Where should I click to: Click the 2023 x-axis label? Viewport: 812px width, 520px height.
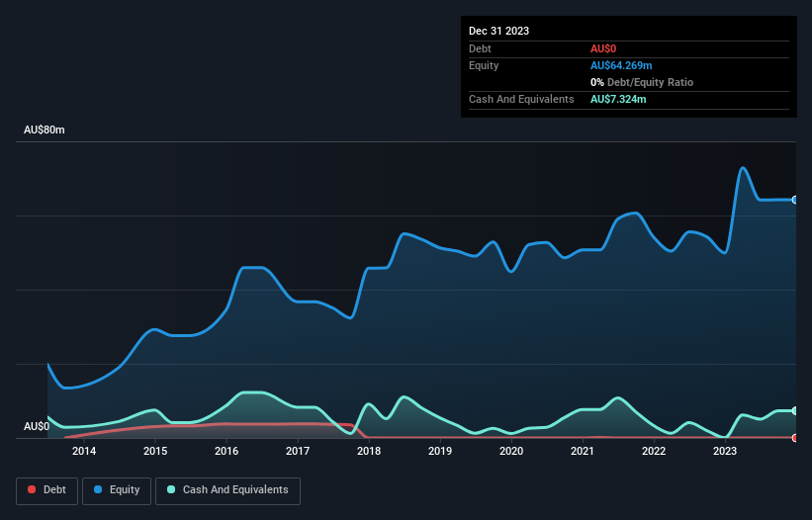click(725, 451)
